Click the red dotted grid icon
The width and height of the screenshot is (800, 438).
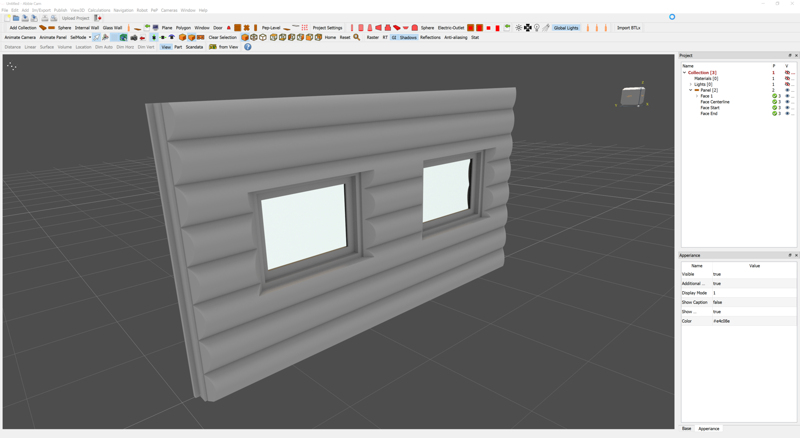click(305, 28)
